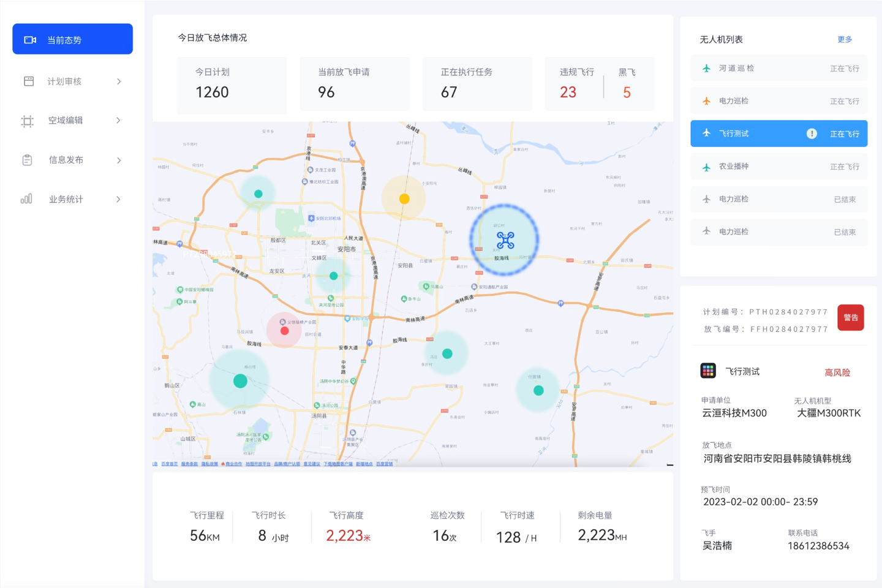Click the 更多 link in drone list
The height and width of the screenshot is (588, 882).
(845, 39)
